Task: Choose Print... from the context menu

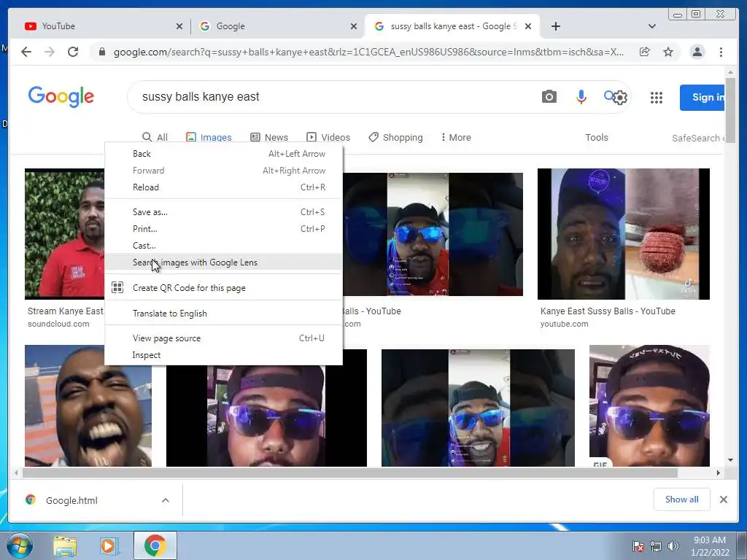Action: click(x=223, y=228)
